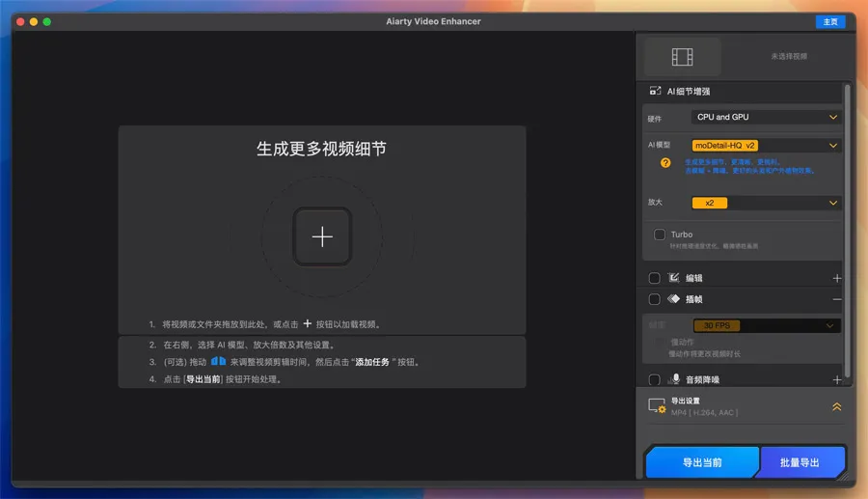The width and height of the screenshot is (868, 499).
Task: Enable the Turbo checkbox
Action: 660,235
